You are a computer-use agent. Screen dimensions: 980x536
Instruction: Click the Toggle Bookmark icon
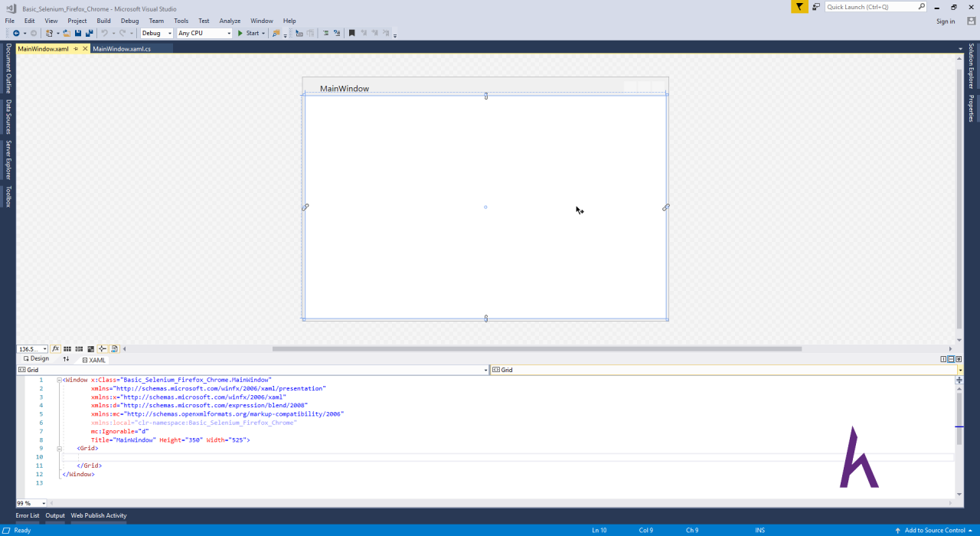click(351, 33)
